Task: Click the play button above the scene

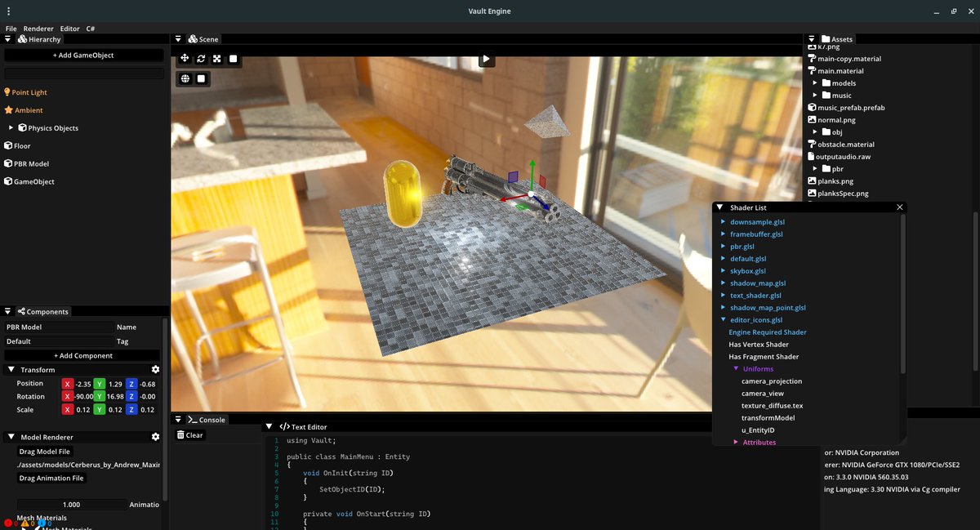Action: [x=486, y=59]
